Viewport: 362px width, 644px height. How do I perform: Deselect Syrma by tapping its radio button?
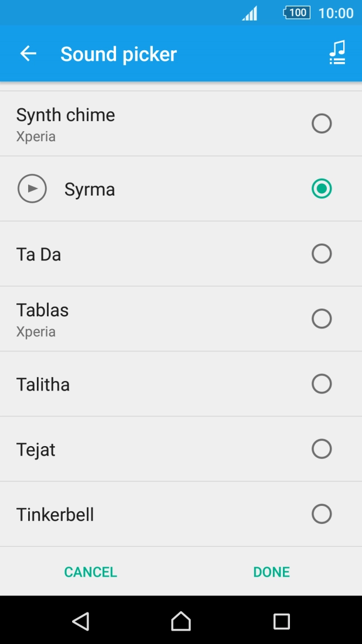pyautogui.click(x=322, y=189)
